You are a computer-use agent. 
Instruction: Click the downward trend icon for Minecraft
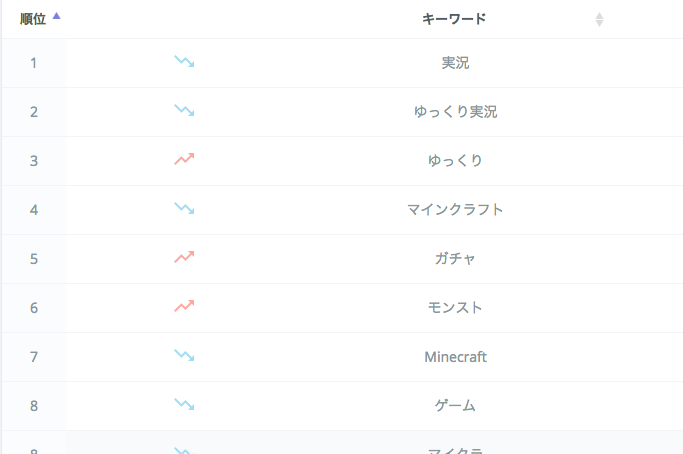pyautogui.click(x=184, y=356)
